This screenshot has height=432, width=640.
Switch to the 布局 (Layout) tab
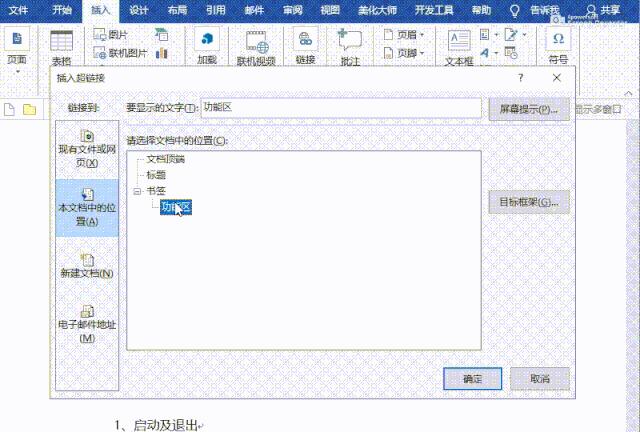[x=177, y=10]
